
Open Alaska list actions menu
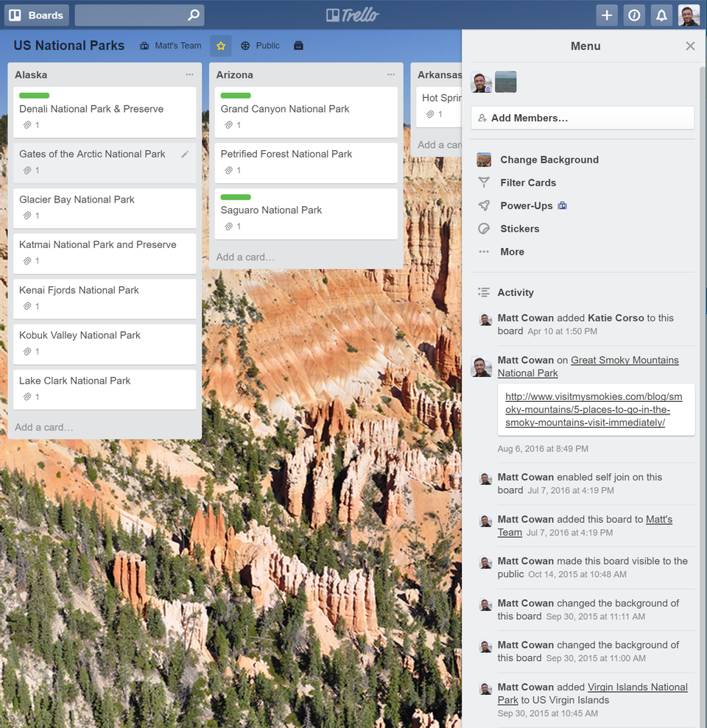coord(189,74)
